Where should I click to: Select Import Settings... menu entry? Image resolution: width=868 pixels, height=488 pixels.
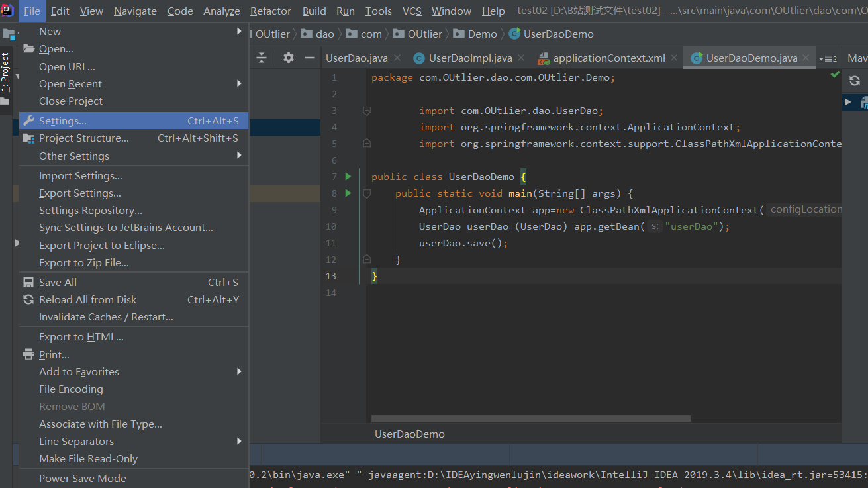point(133,175)
